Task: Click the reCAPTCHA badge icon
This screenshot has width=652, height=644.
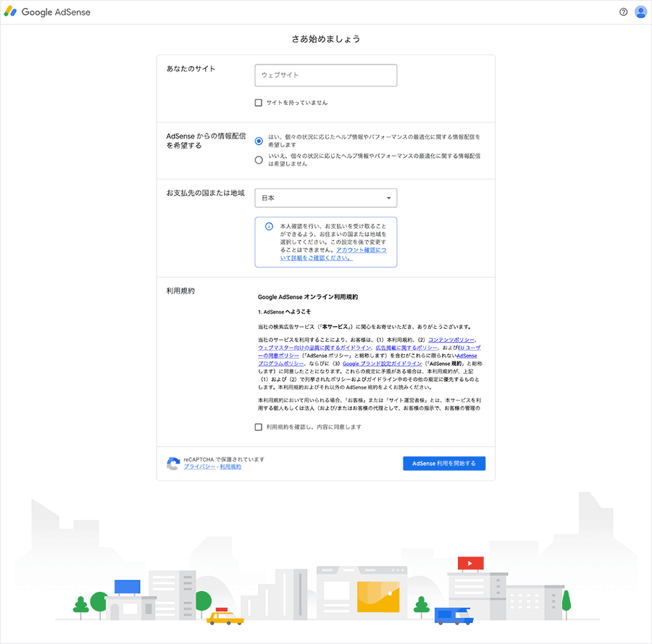Action: pyautogui.click(x=173, y=463)
